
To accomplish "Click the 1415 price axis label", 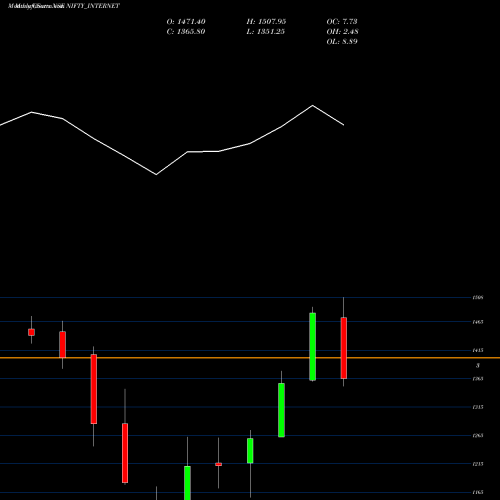I will [x=478, y=350].
